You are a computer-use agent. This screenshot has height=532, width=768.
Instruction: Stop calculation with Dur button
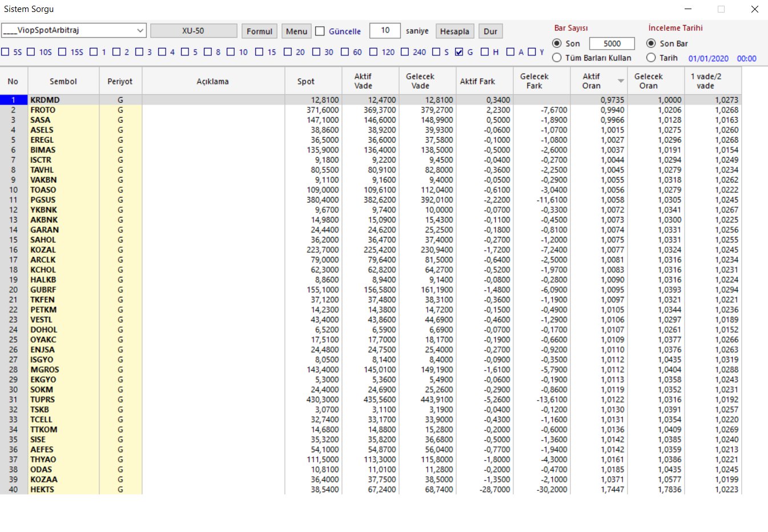pos(490,31)
